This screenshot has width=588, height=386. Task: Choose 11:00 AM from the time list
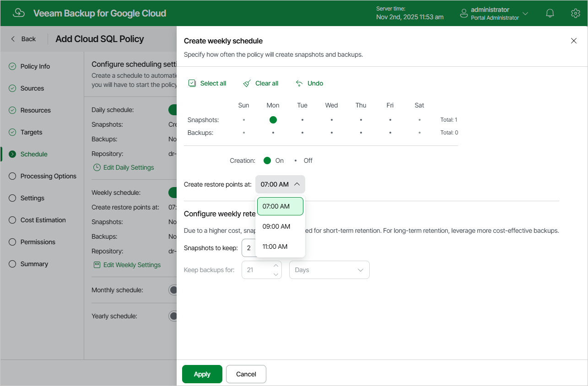[280, 247]
